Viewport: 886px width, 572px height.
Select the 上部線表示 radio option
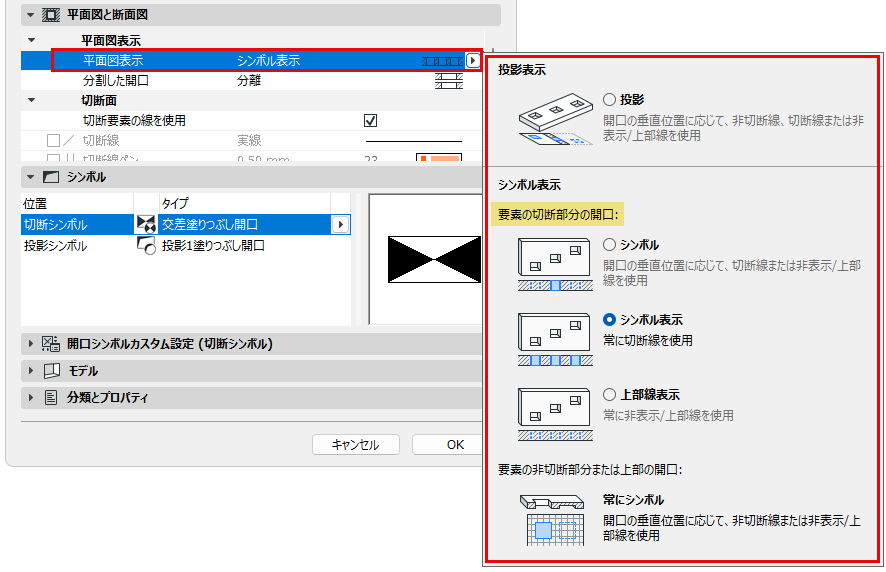[x=609, y=395]
